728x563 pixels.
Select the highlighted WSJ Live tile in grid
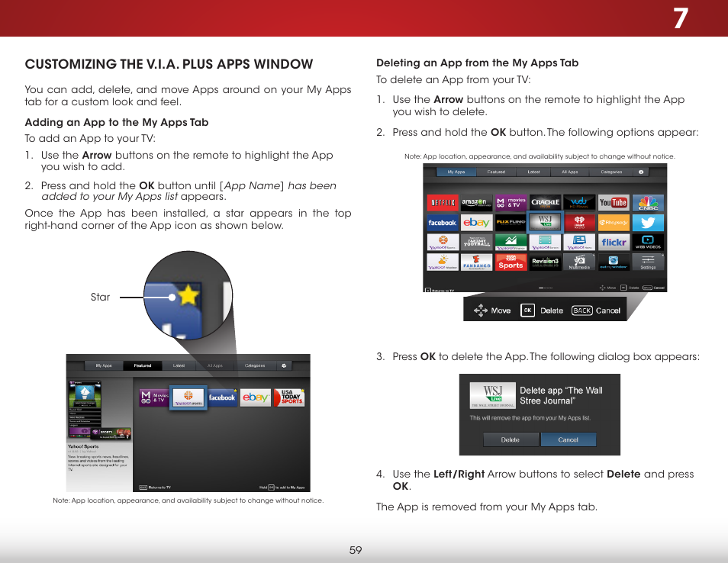pos(545,222)
